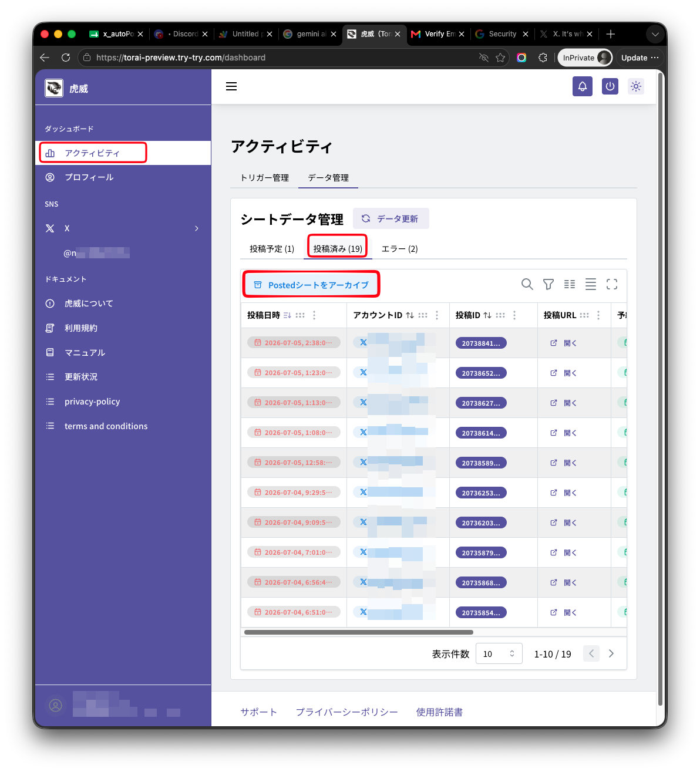Open post link 開く for 20738652 row

point(564,373)
